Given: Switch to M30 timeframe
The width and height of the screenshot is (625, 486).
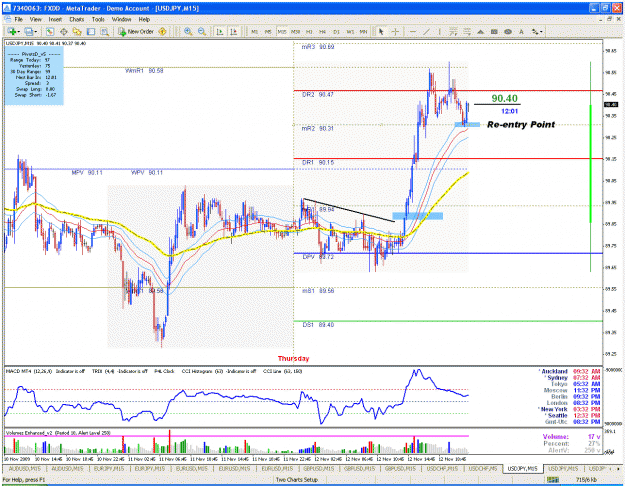Looking at the screenshot, I should [x=295, y=31].
